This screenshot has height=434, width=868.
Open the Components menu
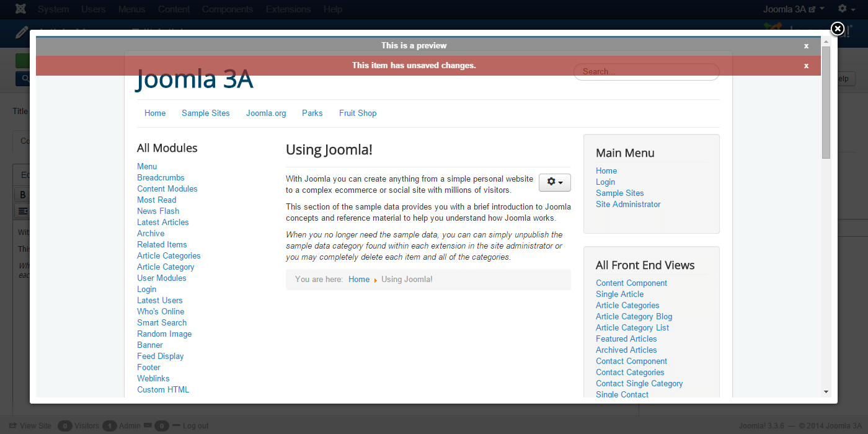click(228, 9)
